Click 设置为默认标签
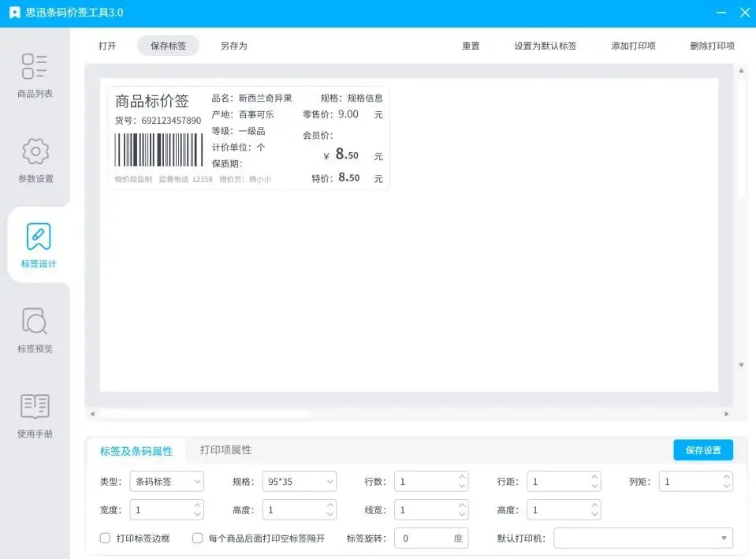756x559 pixels. (546, 46)
